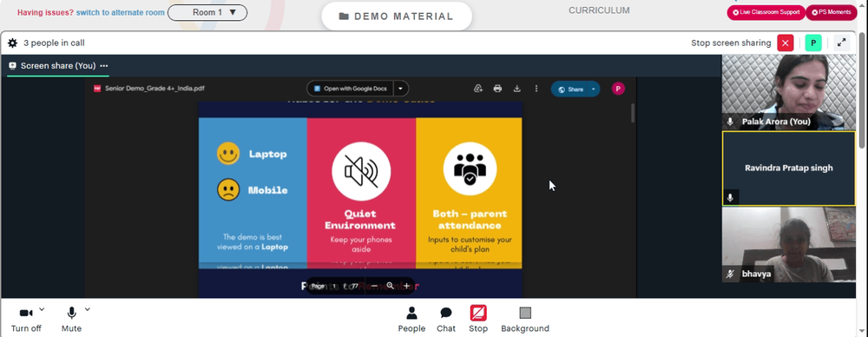Image resolution: width=868 pixels, height=337 pixels.
Task: Open the three-dot more actions menu in PDF viewer
Action: coord(536,89)
